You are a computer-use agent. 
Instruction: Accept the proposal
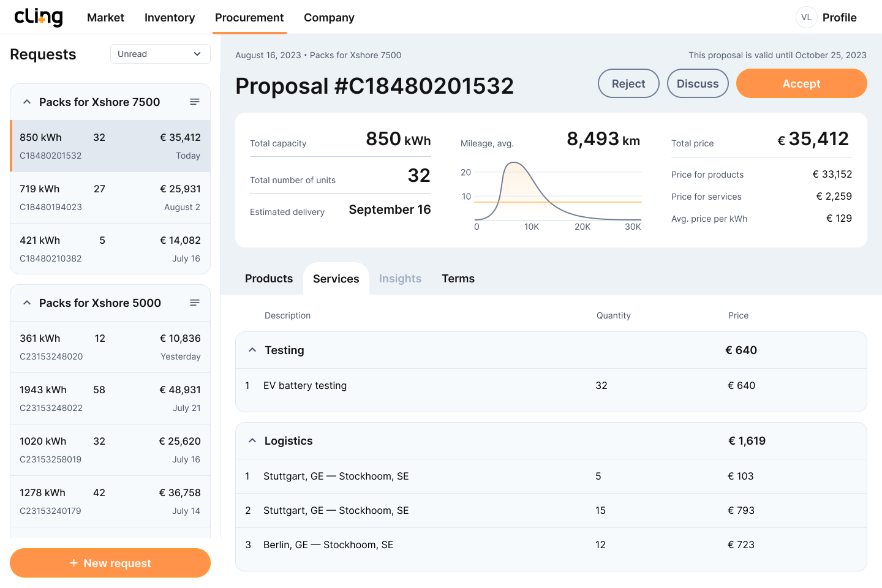pos(802,83)
